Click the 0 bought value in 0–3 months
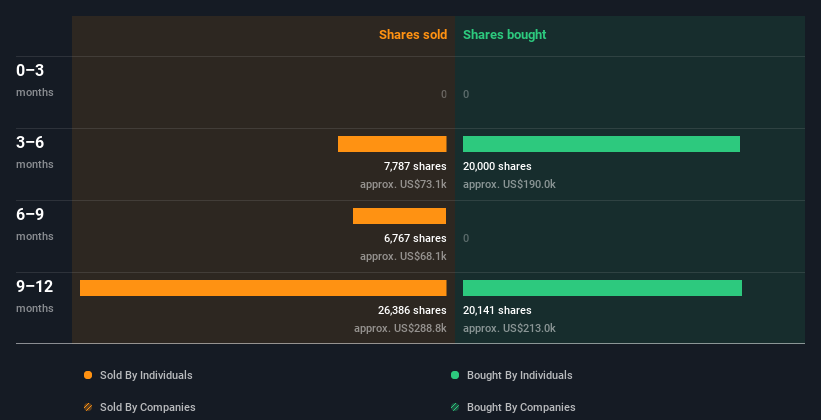 click(466, 94)
